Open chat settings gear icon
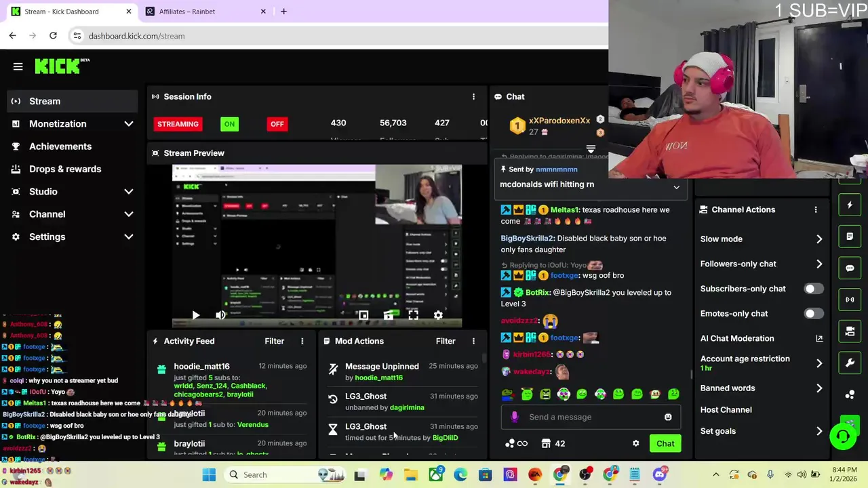 coord(636,443)
